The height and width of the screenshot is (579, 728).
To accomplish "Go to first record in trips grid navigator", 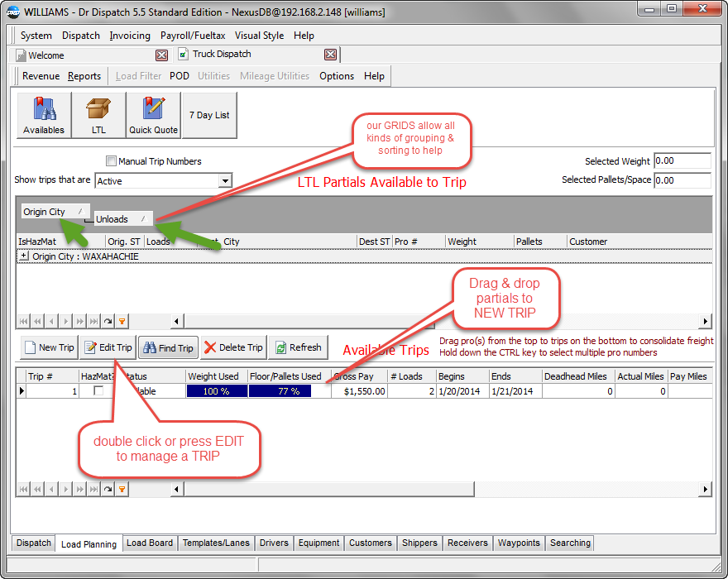I will pos(24,489).
